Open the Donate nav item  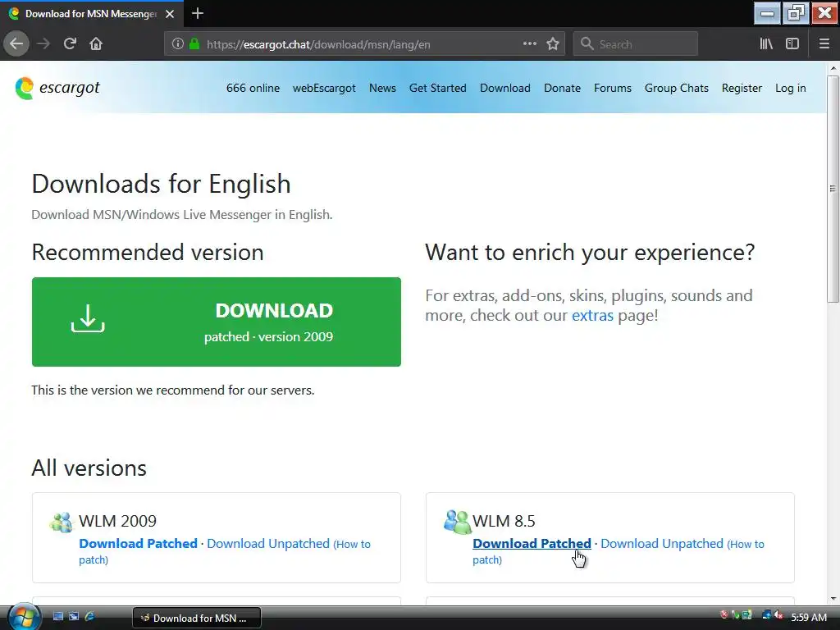[x=562, y=88]
